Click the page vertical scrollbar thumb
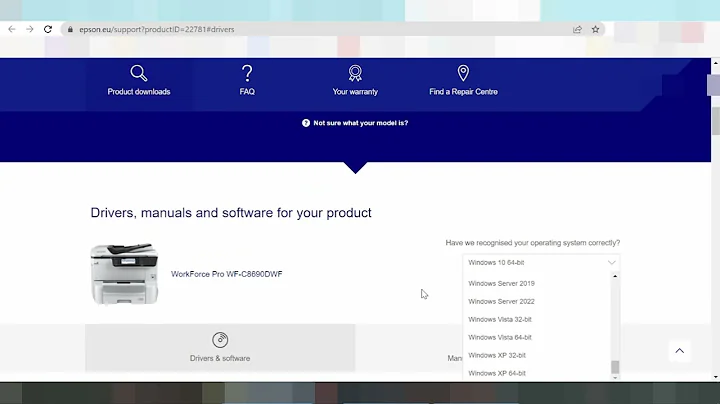This screenshot has width=720, height=404. pos(715,121)
